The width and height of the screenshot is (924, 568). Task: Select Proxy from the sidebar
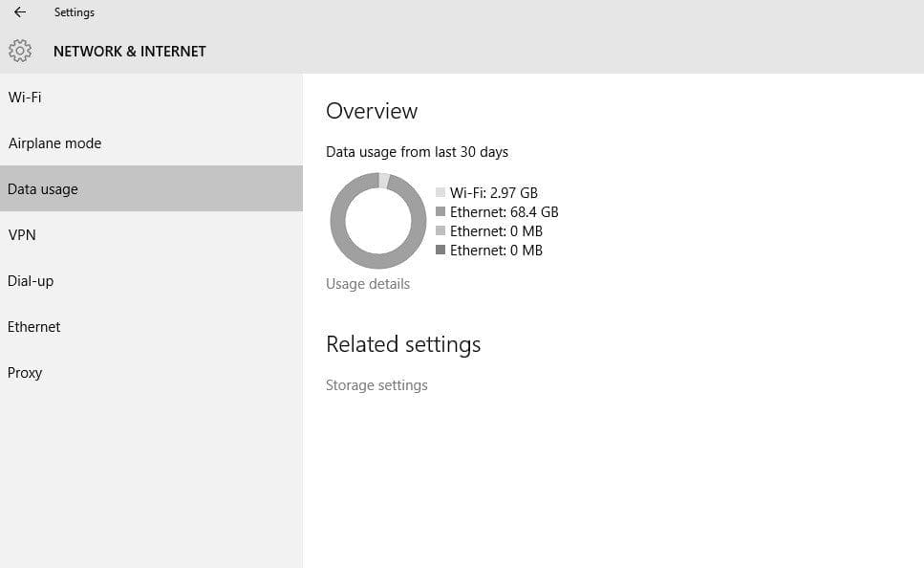25,372
